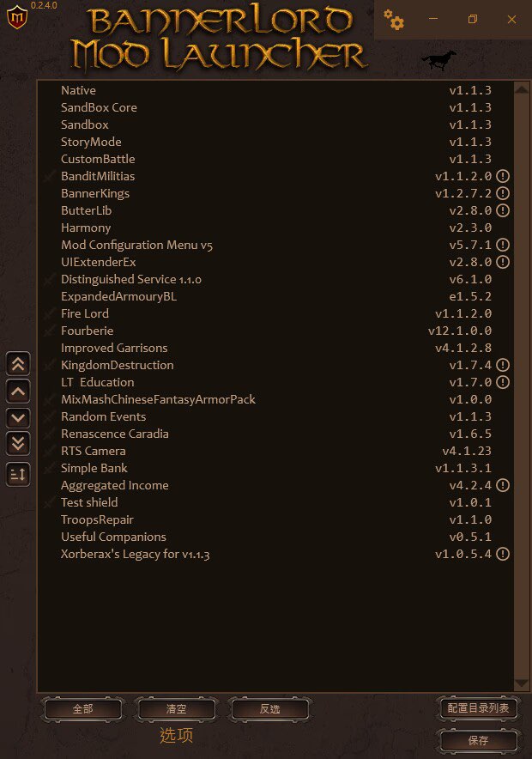Viewport: 532px width, 759px height.
Task: Click warning icon for Xorberax's Legacy
Action: click(x=503, y=554)
